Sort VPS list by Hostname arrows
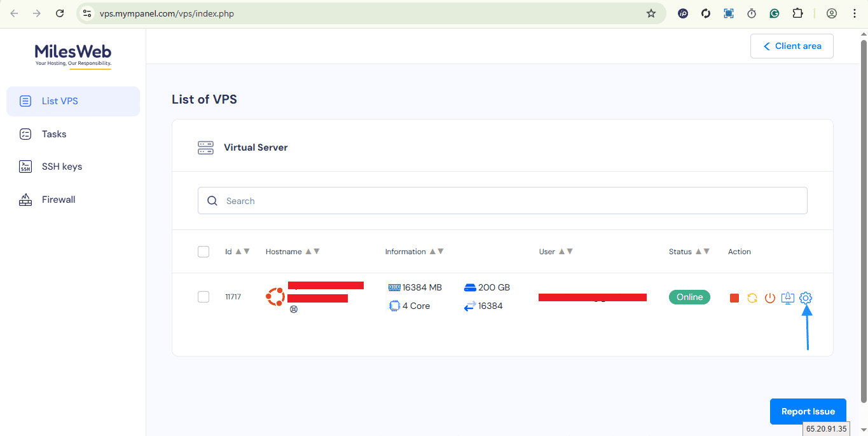The width and height of the screenshot is (868, 436). point(312,252)
